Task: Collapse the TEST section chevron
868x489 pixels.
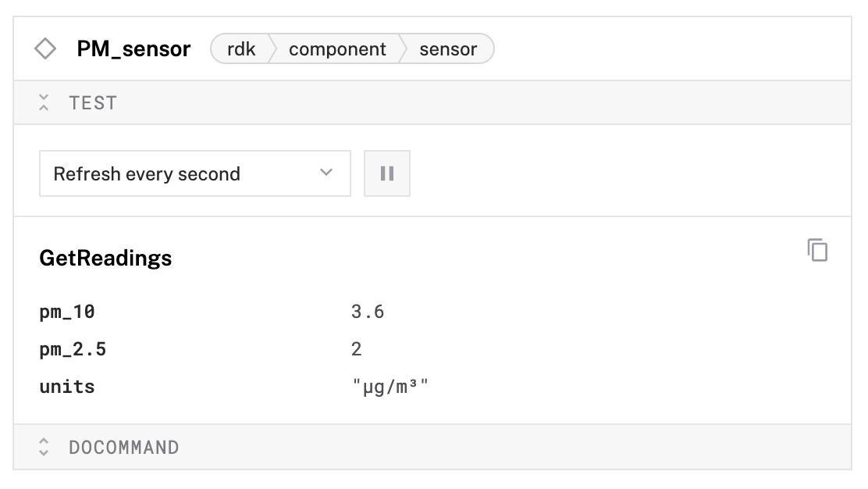Action: tap(44, 102)
